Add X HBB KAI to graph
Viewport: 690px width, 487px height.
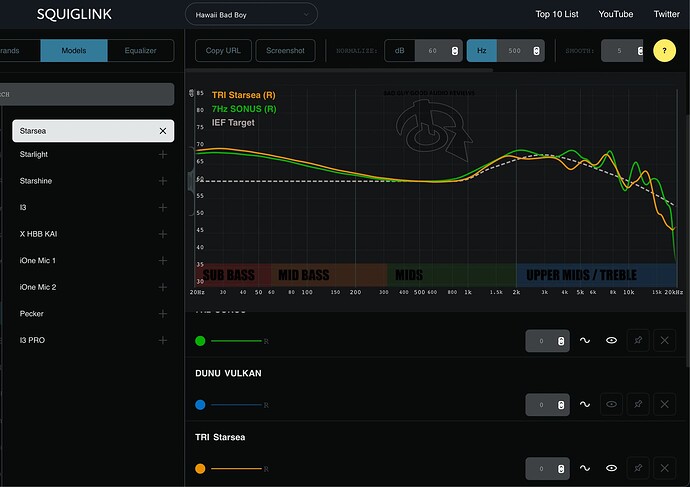coord(163,234)
